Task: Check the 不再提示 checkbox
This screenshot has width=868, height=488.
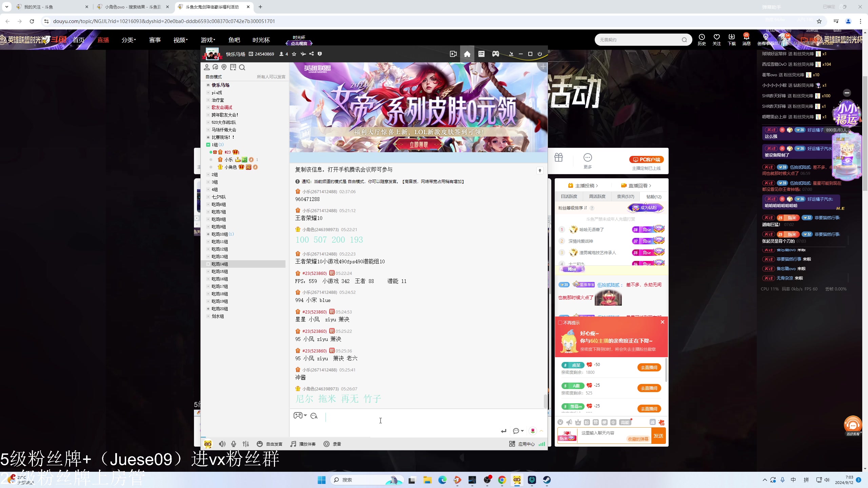Action: [x=560, y=323]
